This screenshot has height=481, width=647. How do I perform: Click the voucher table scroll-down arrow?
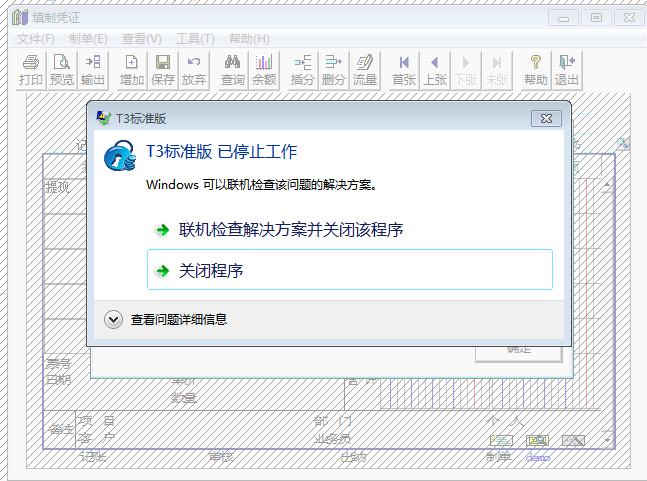(607, 440)
